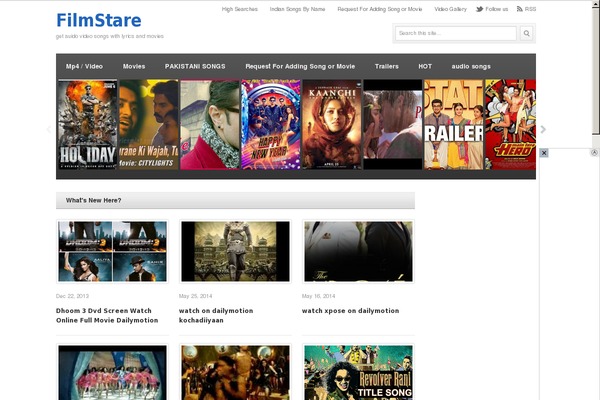Open the Trailers menu item
The height and width of the screenshot is (400, 600).
click(x=386, y=66)
